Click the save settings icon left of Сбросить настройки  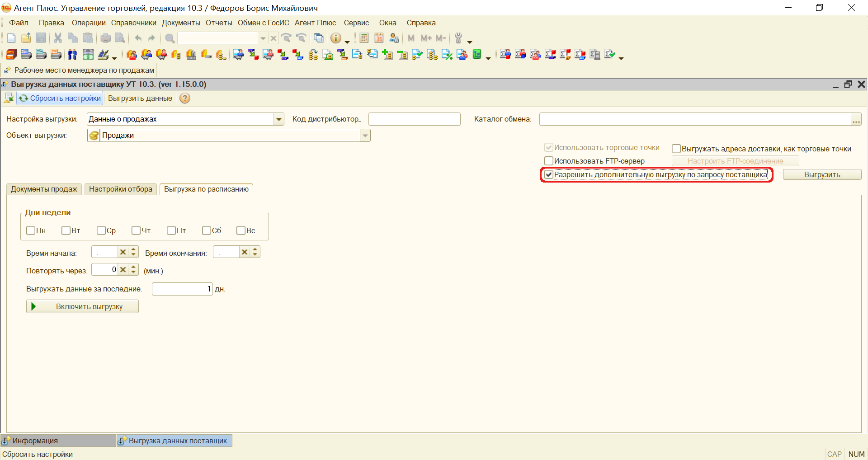tap(9, 98)
